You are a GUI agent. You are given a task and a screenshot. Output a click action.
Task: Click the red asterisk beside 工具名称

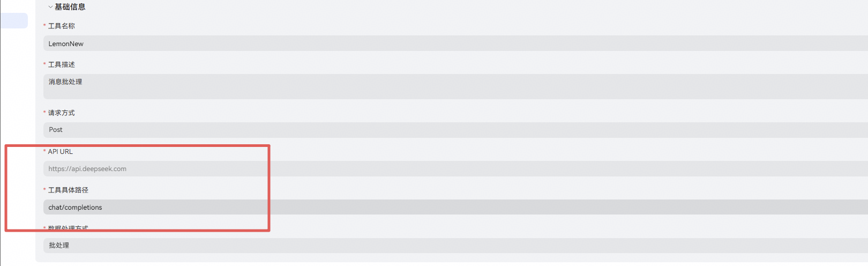(x=44, y=26)
